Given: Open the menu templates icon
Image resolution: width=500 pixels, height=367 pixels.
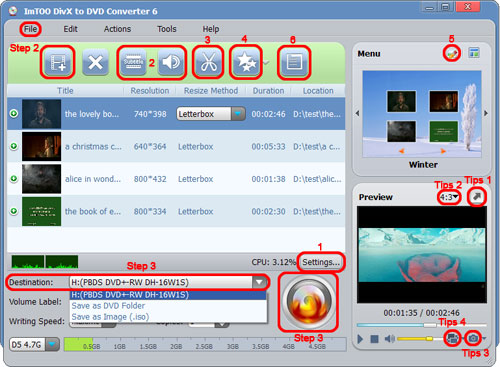Looking at the screenshot, I should pyautogui.click(x=474, y=53).
